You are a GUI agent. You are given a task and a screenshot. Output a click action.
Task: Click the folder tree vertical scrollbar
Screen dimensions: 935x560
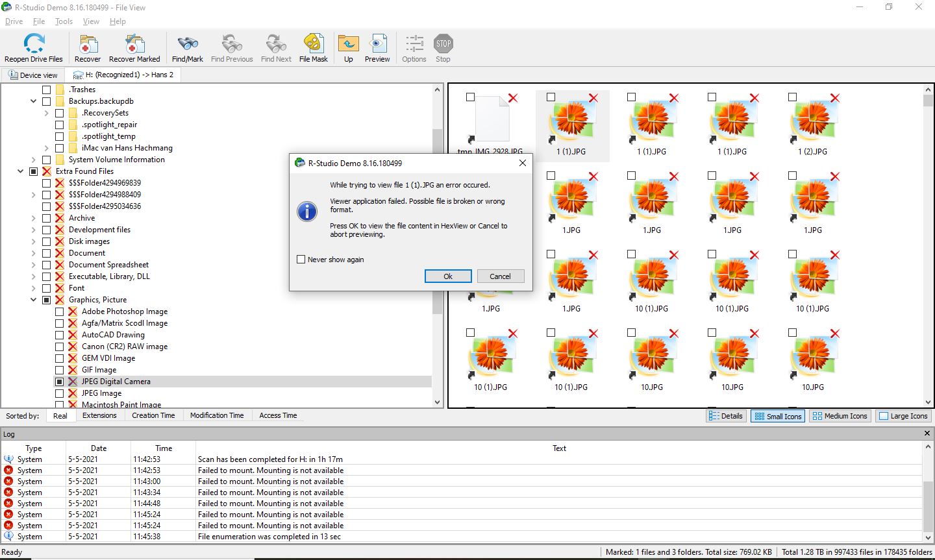437,245
